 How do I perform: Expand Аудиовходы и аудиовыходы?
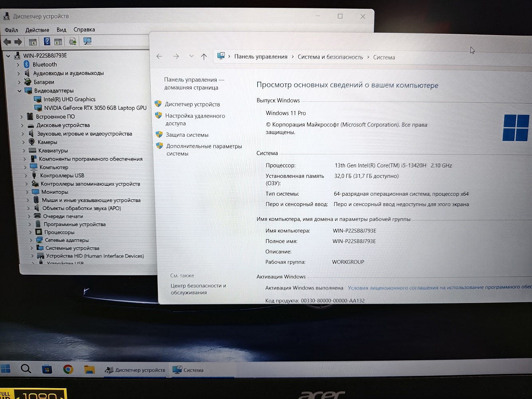[x=18, y=73]
